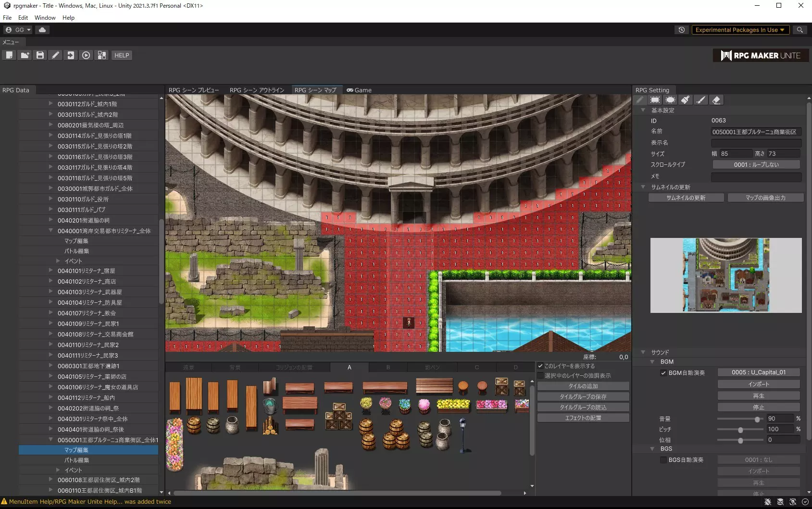This screenshot has width=812, height=509.
Task: Click the '再生' play button under BGM
Action: [x=759, y=396]
